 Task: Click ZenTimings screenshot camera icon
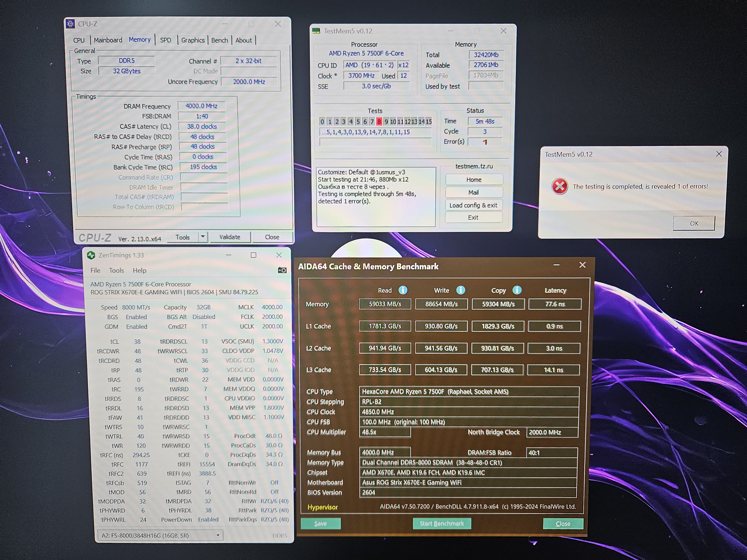click(x=282, y=270)
